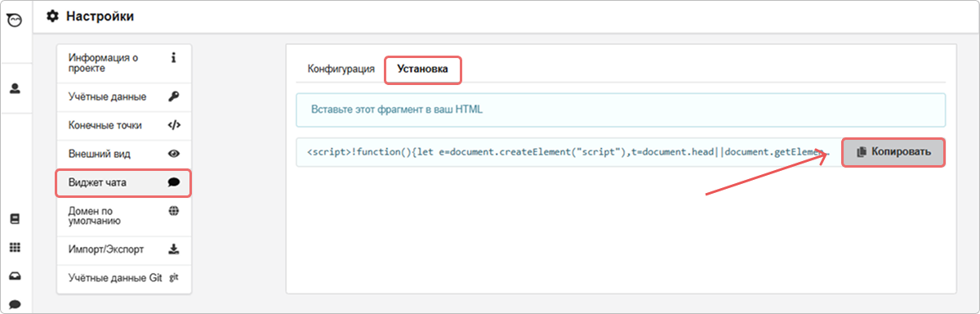Screen dimensions: 980x314
Task: Open Учётные данные settings section
Action: pos(124,96)
